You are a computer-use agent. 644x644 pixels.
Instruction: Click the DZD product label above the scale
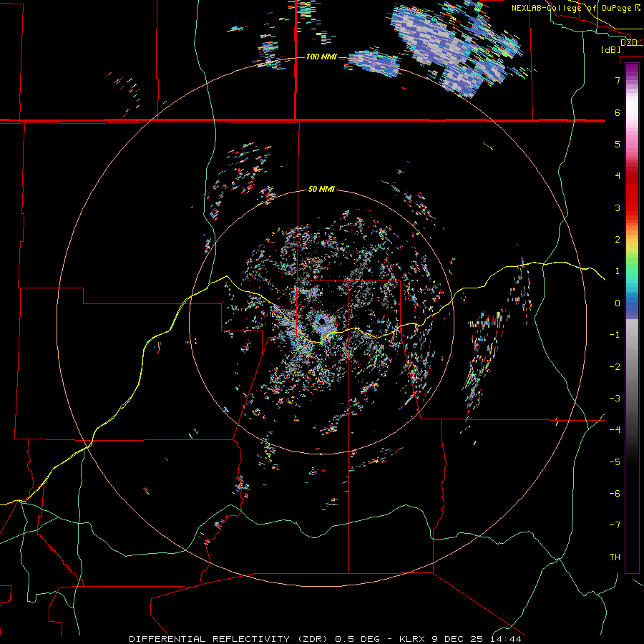click(629, 43)
